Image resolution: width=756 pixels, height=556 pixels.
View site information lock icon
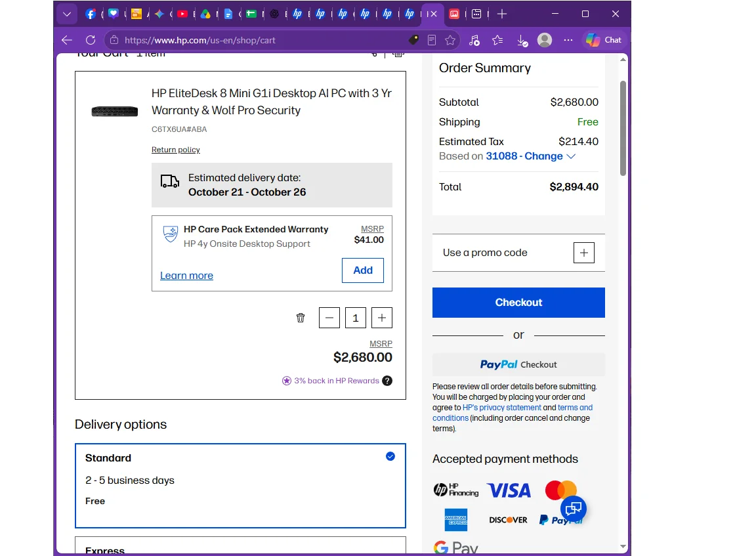point(114,40)
